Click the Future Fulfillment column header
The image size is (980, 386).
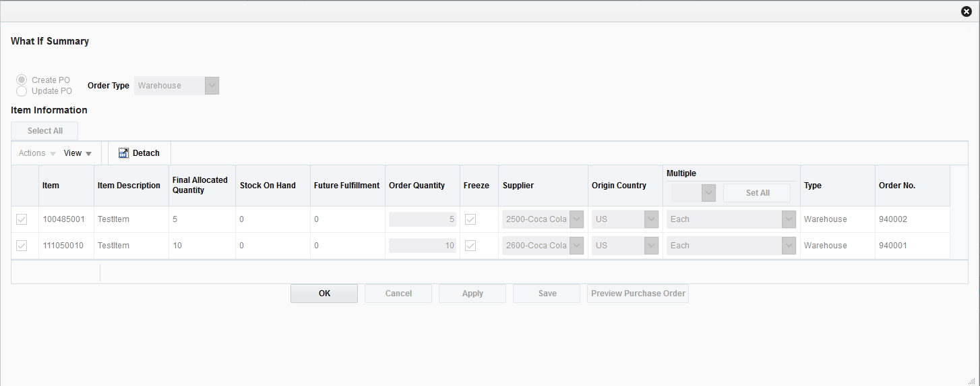click(346, 186)
